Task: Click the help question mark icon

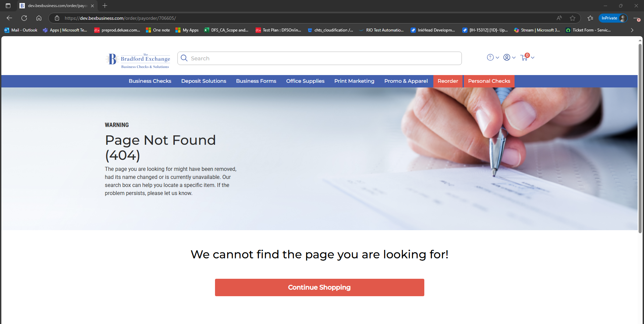Action: point(490,58)
